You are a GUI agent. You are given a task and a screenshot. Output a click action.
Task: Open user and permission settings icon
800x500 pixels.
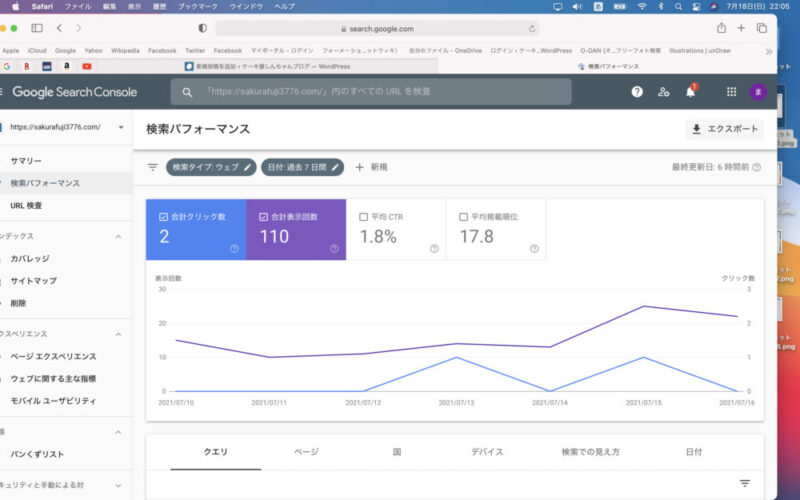click(x=663, y=92)
